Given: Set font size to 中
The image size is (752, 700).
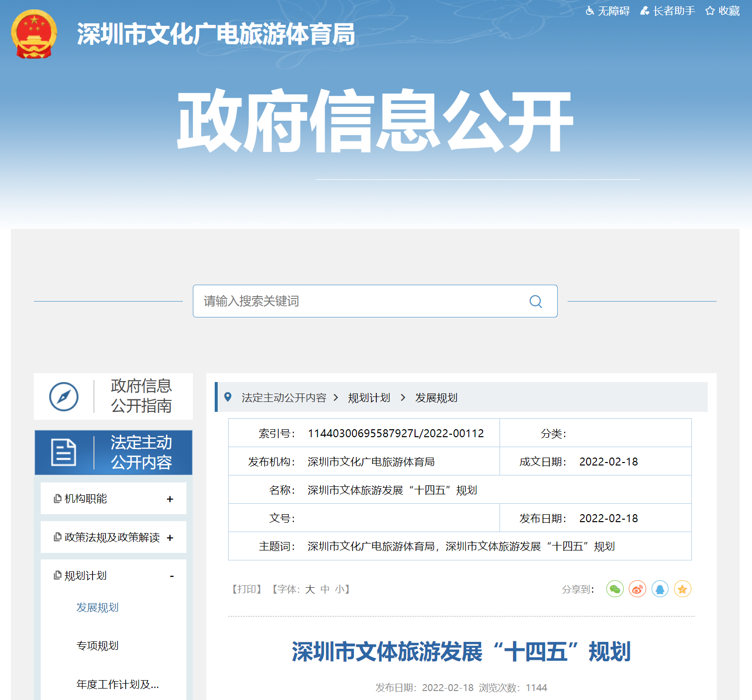Looking at the screenshot, I should point(325,589).
